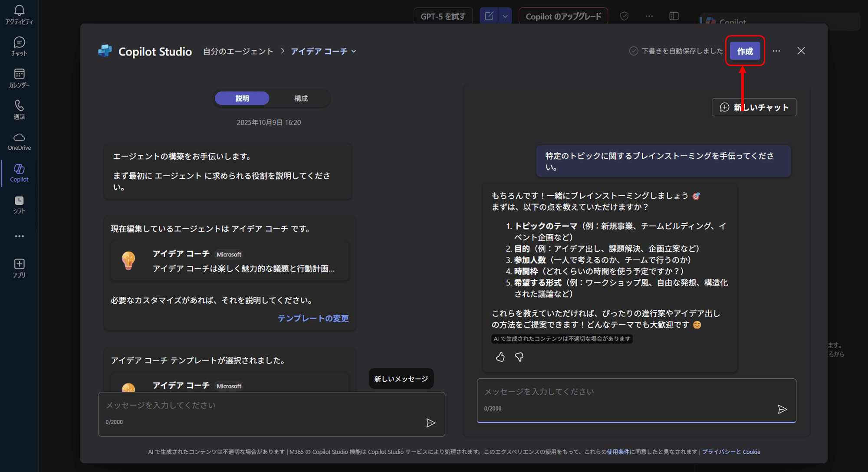Open シフト (Shifts) in the sidebar
Image resolution: width=868 pixels, height=472 pixels.
[19, 204]
